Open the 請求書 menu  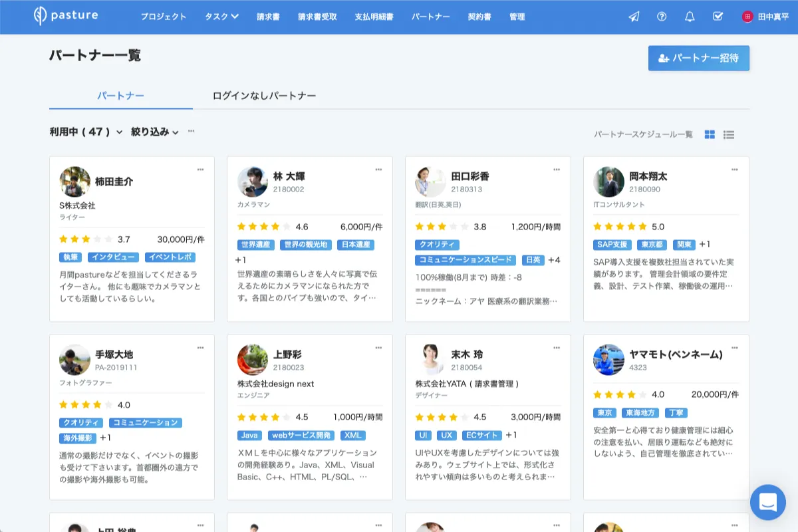(268, 17)
